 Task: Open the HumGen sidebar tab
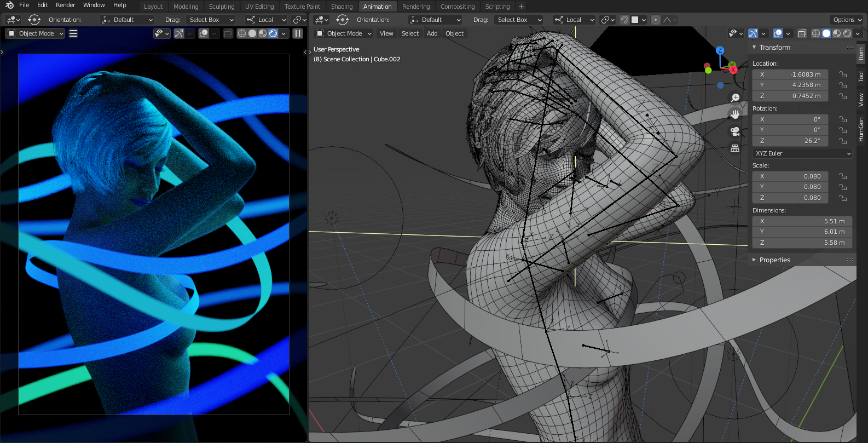coord(861,129)
